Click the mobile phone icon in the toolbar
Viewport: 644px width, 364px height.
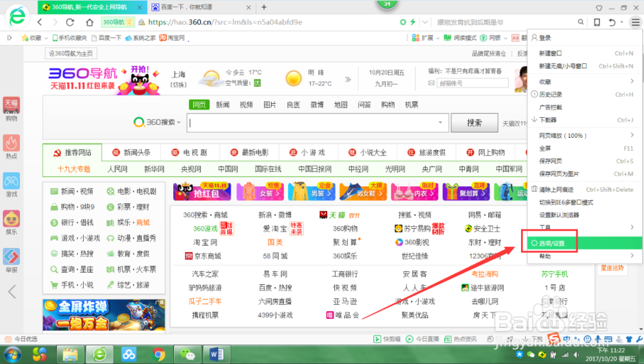coord(597,22)
